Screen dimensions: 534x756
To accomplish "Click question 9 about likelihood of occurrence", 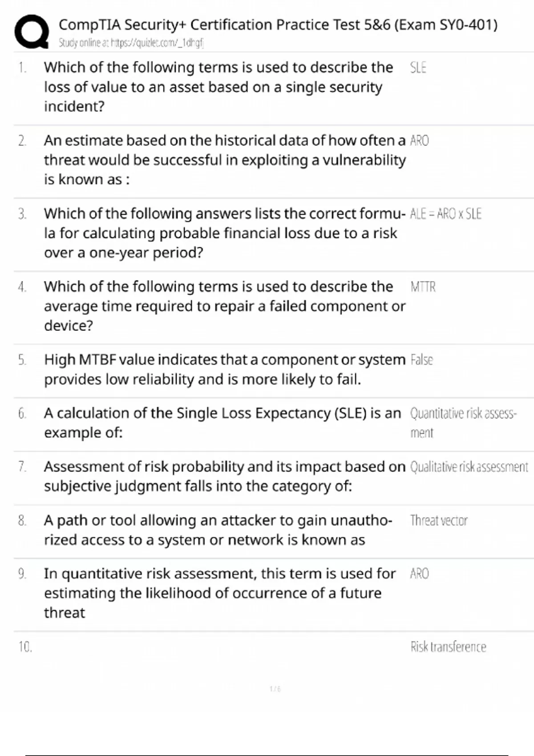I will pos(219,593).
